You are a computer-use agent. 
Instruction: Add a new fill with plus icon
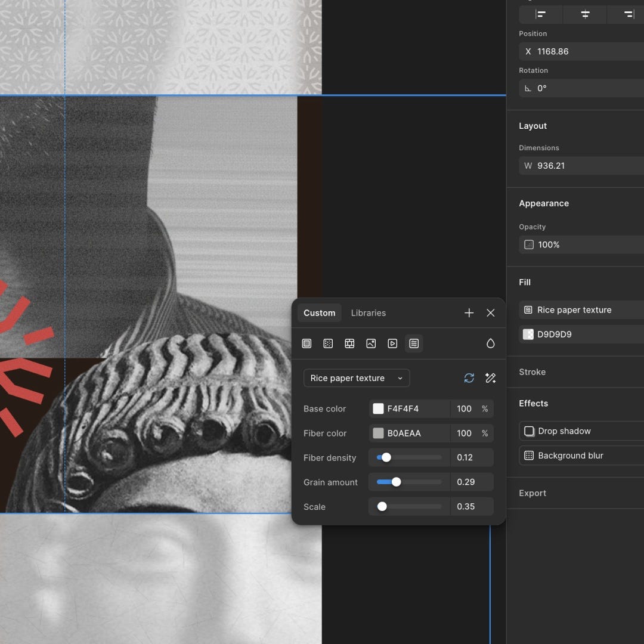(x=469, y=313)
